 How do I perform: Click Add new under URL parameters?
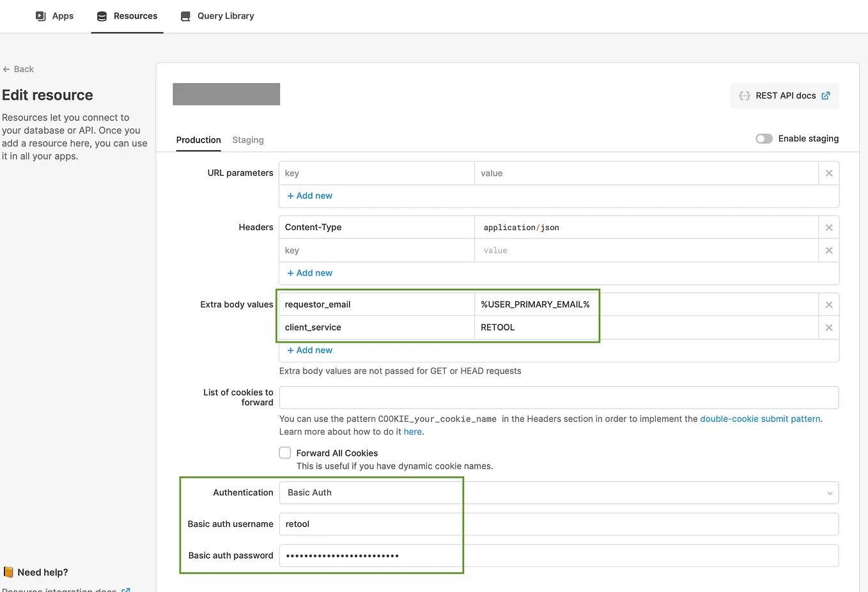tap(309, 195)
